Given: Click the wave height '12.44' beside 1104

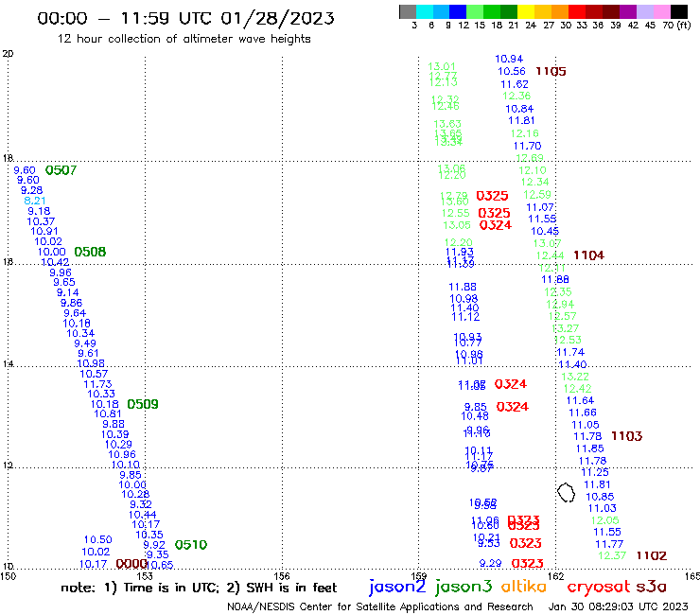Looking at the screenshot, I should point(550,255).
